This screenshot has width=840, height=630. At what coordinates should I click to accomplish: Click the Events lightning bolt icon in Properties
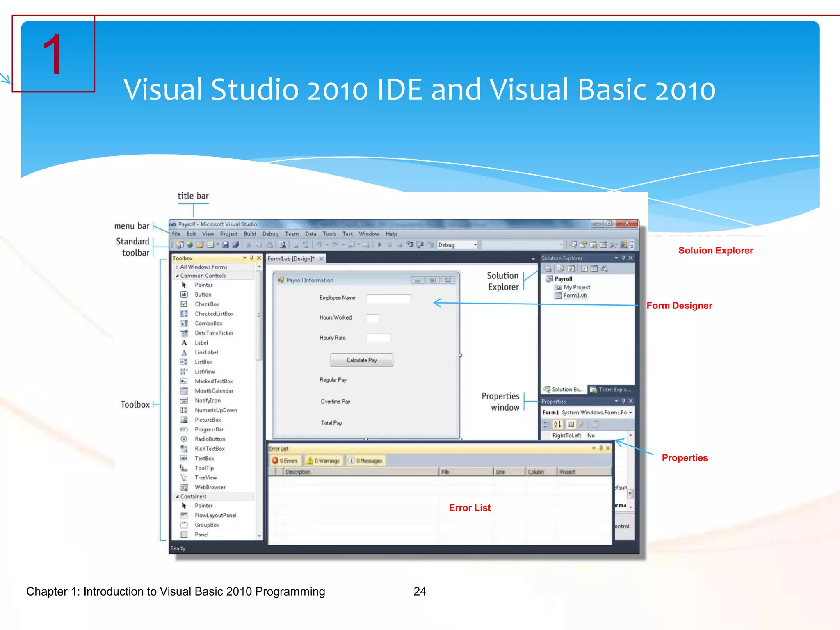coord(581,424)
